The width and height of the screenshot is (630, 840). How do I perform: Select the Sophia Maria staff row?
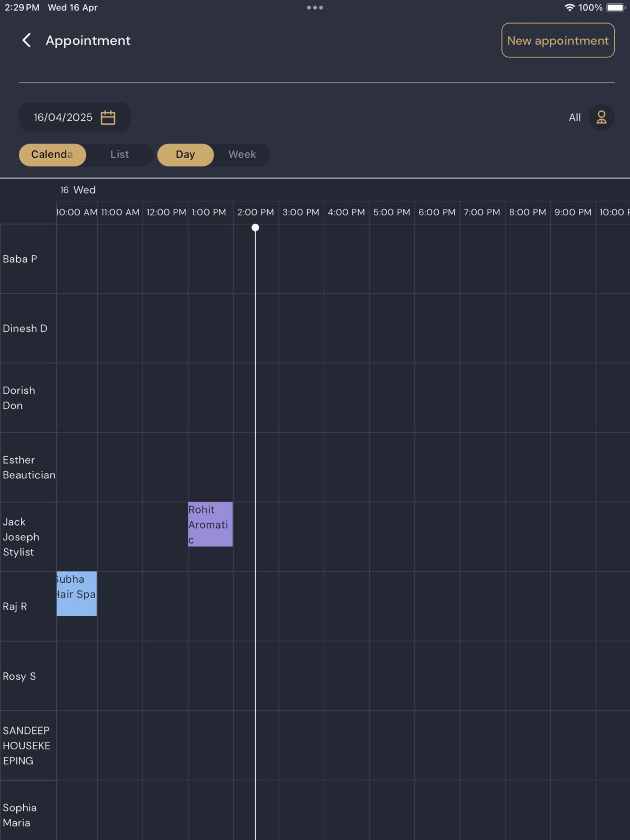pos(28,810)
